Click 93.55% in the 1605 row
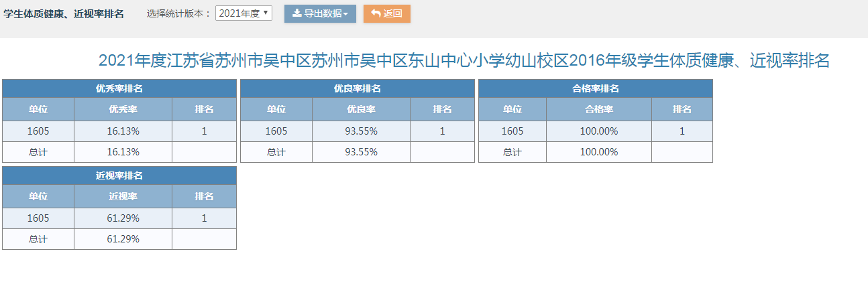The width and height of the screenshot is (868, 290). point(362,131)
